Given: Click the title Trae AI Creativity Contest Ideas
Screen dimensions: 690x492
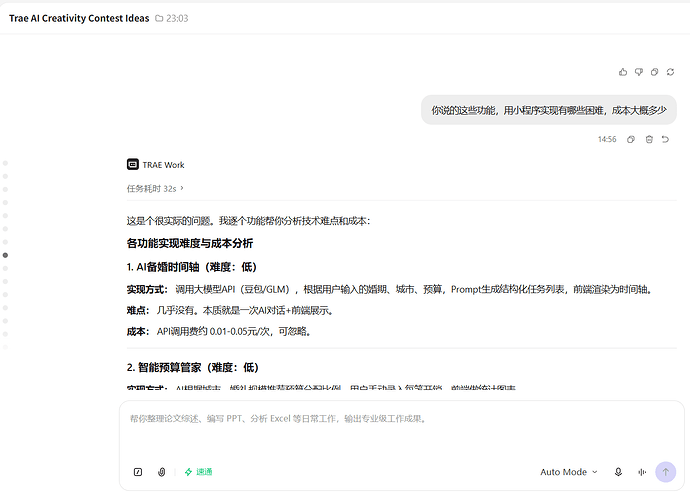Looking at the screenshot, I should coord(79,18).
